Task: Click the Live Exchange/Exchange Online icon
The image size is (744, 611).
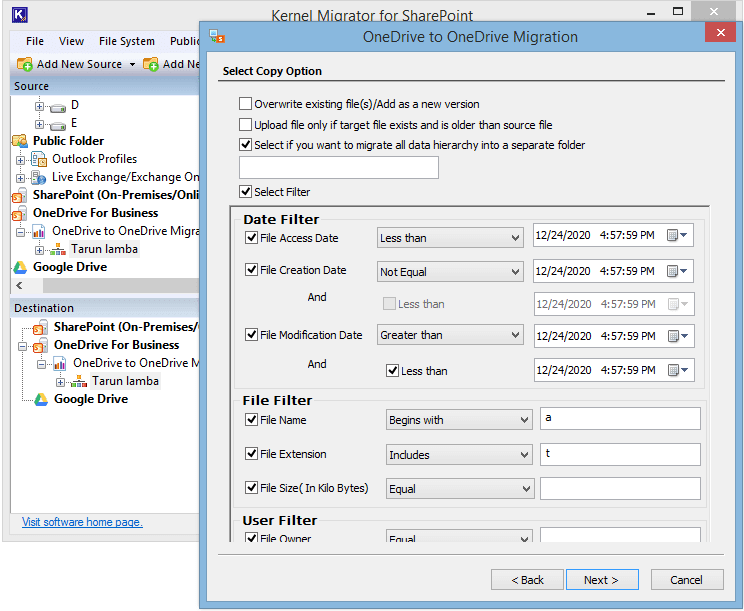Action: pos(39,177)
